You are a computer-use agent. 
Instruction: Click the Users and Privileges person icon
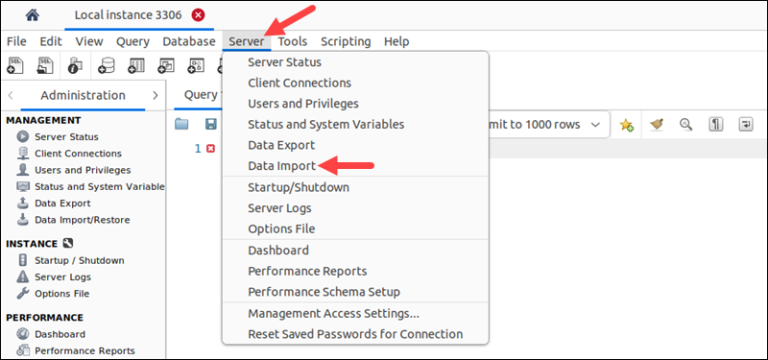(23, 170)
